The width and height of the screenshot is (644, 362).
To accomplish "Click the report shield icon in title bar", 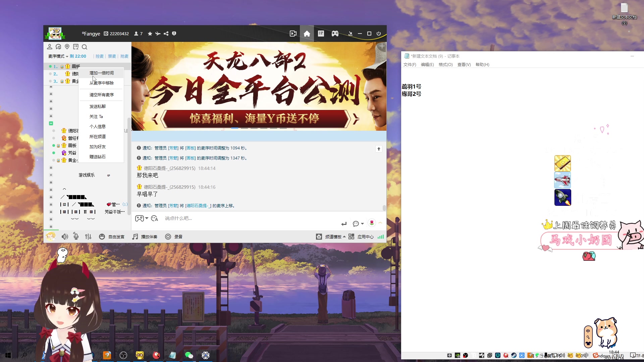I will [174, 34].
